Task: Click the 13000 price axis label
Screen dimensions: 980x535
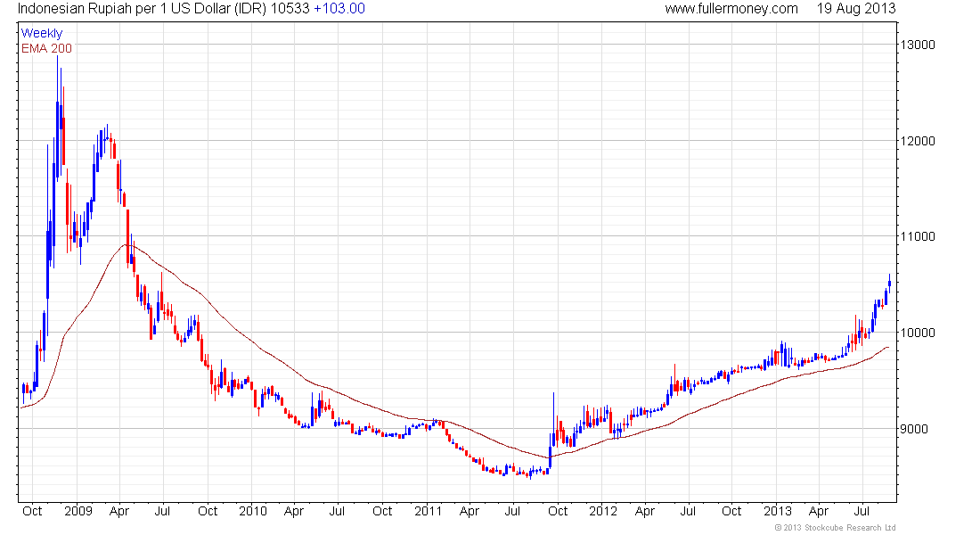Action: click(918, 45)
